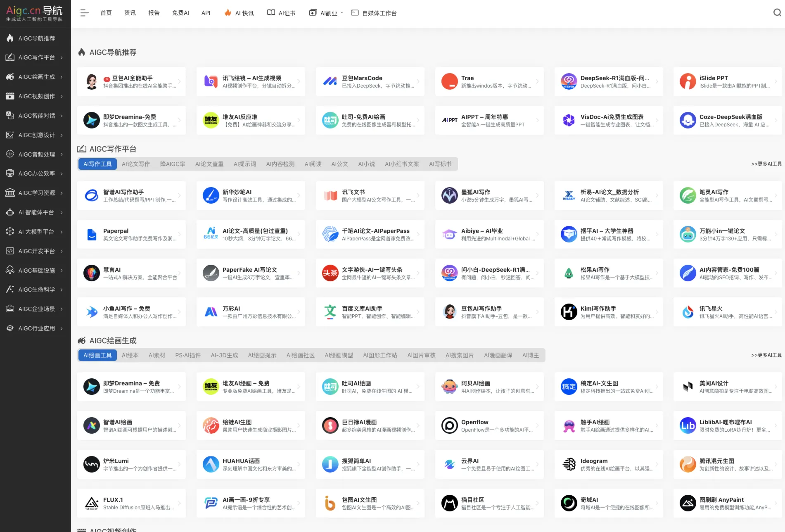Open the 墨狐AI写作 icon
785x532 pixels.
pyautogui.click(x=450, y=195)
